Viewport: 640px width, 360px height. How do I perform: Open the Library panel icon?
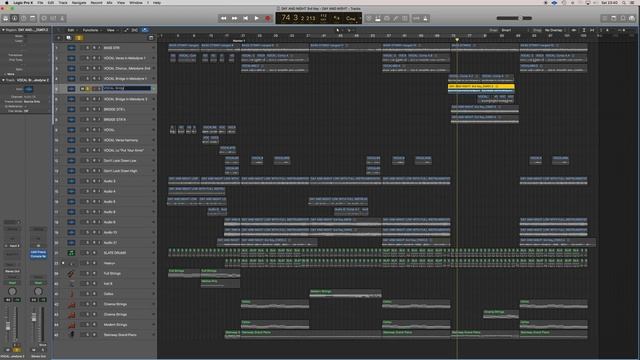pyautogui.click(x=6, y=18)
